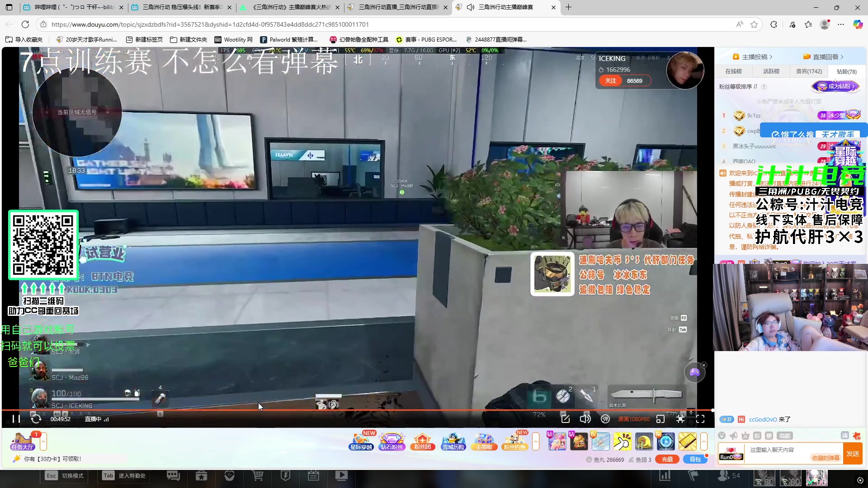
Task: Expand the gift list arrow at far right
Action: pos(704,441)
